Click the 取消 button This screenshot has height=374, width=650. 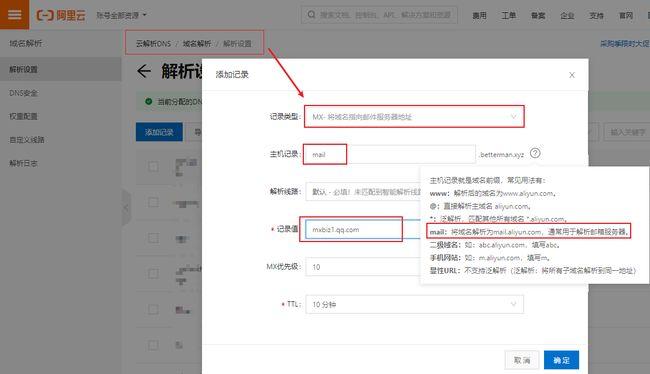click(x=522, y=360)
